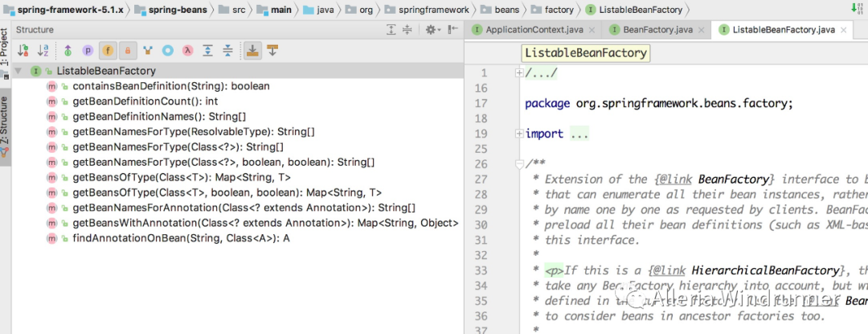The width and height of the screenshot is (868, 334).
Task: Select getBeanDefinitionCount() method in tree
Action: click(x=145, y=101)
